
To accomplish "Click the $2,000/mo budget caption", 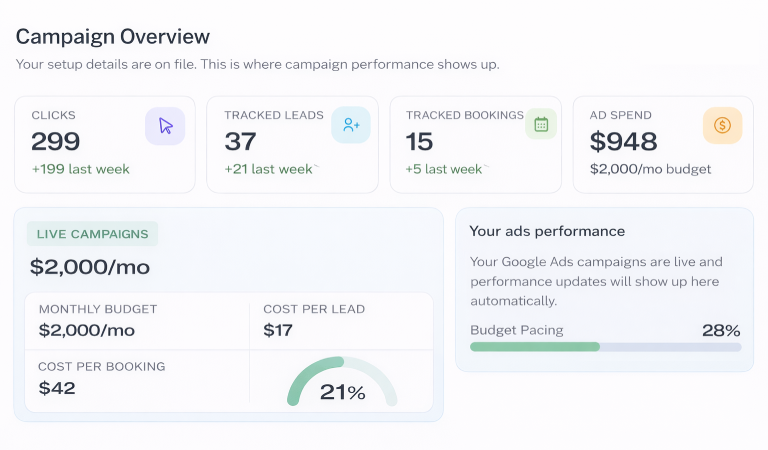I will pyautogui.click(x=650, y=169).
